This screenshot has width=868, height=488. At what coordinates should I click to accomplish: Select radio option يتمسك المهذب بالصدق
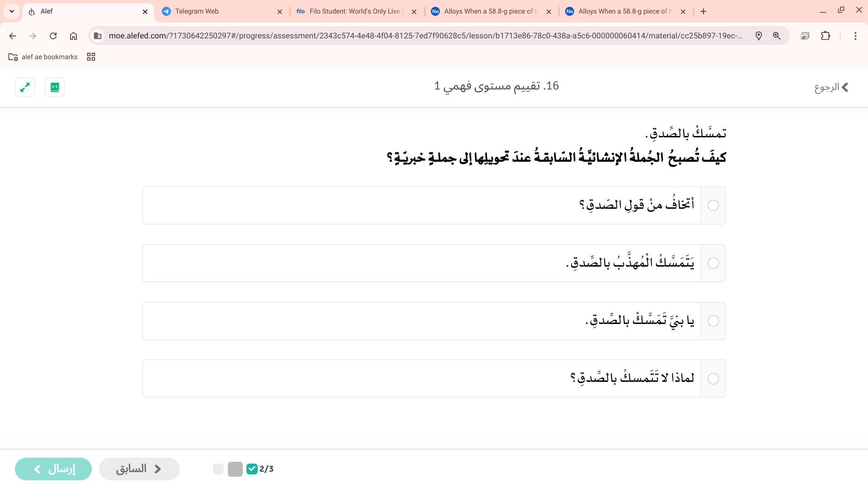(713, 263)
